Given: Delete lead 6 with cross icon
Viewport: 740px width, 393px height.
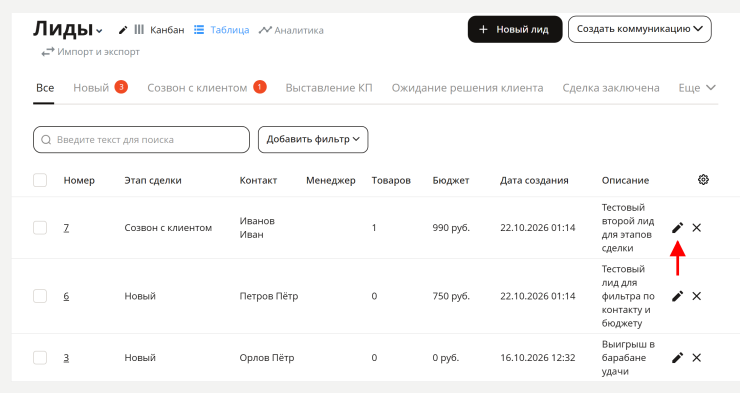Looking at the screenshot, I should [x=697, y=296].
